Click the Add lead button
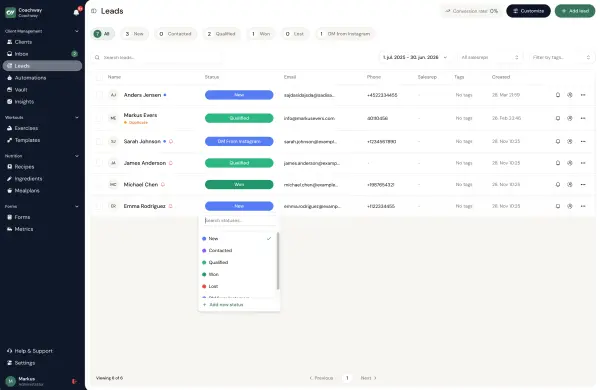 [575, 11]
